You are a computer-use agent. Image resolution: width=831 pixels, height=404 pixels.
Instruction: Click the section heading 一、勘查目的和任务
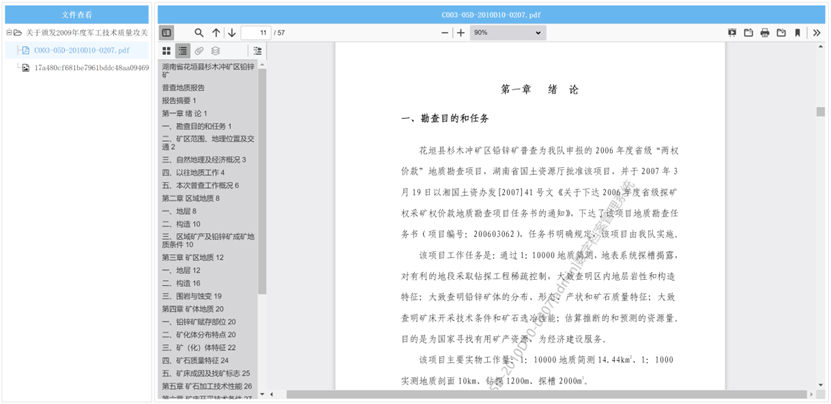point(445,118)
